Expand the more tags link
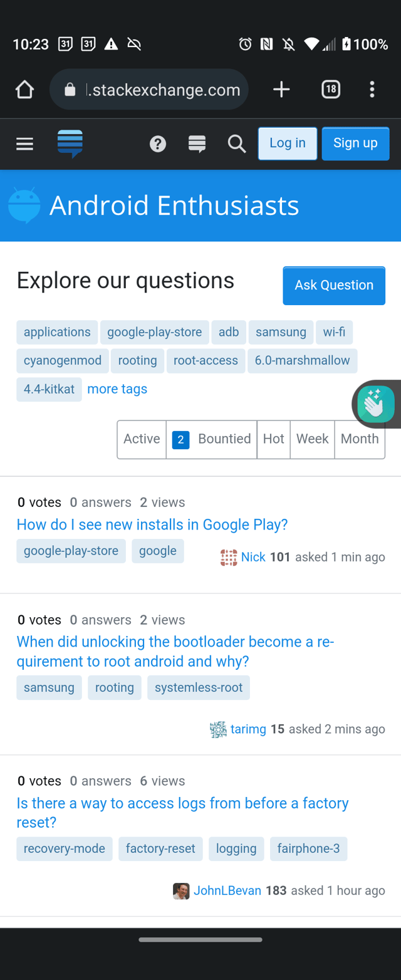 tap(117, 389)
